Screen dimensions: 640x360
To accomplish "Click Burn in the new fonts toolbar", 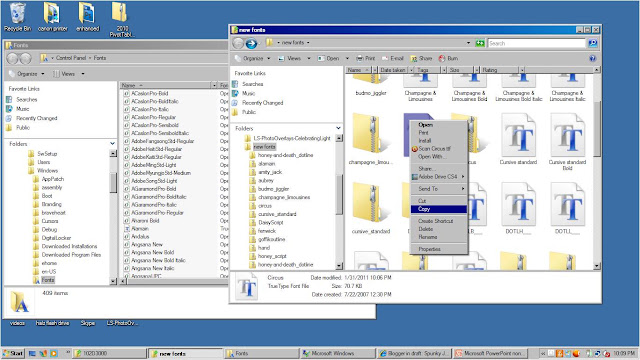I will tap(448, 58).
